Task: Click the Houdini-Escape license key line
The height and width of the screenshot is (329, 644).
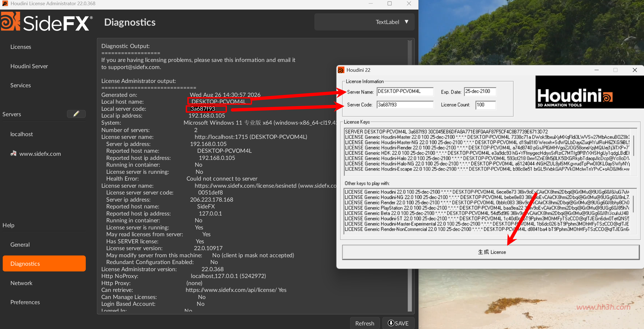Action: pos(487,169)
